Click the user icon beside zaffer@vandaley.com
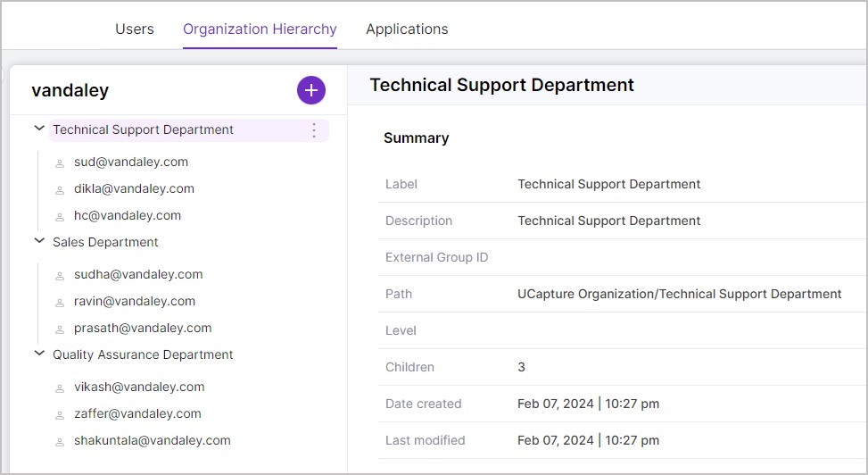 click(x=60, y=415)
